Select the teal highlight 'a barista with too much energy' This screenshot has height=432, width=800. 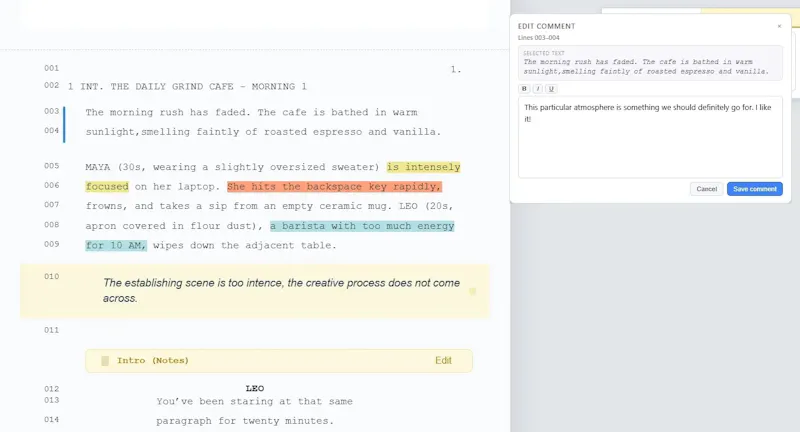pos(362,225)
